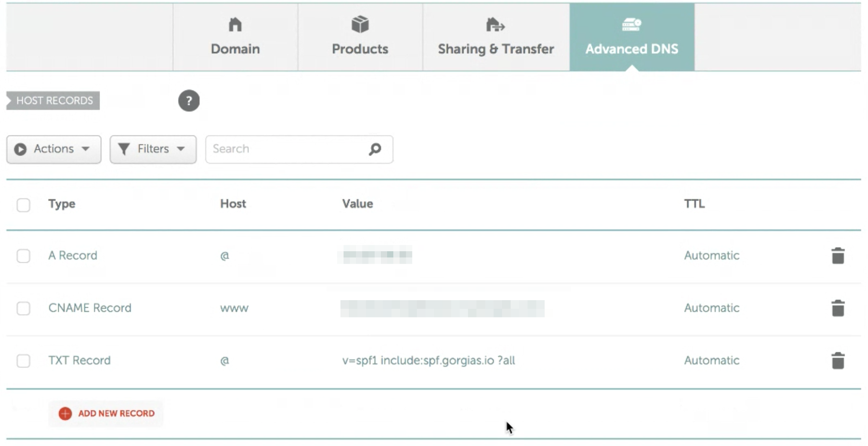Click the A Record @ host cell
Viewport: 868px width, 446px height.
click(x=225, y=256)
